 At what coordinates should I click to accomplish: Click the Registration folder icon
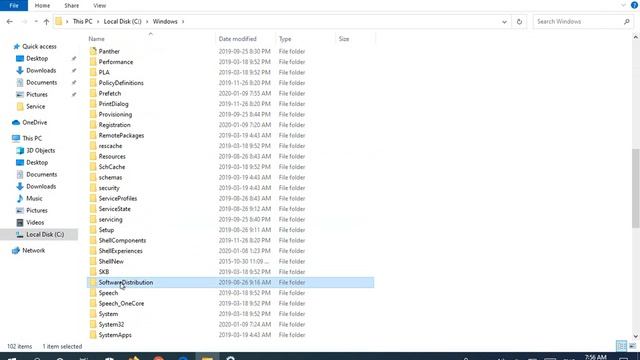tap(93, 125)
